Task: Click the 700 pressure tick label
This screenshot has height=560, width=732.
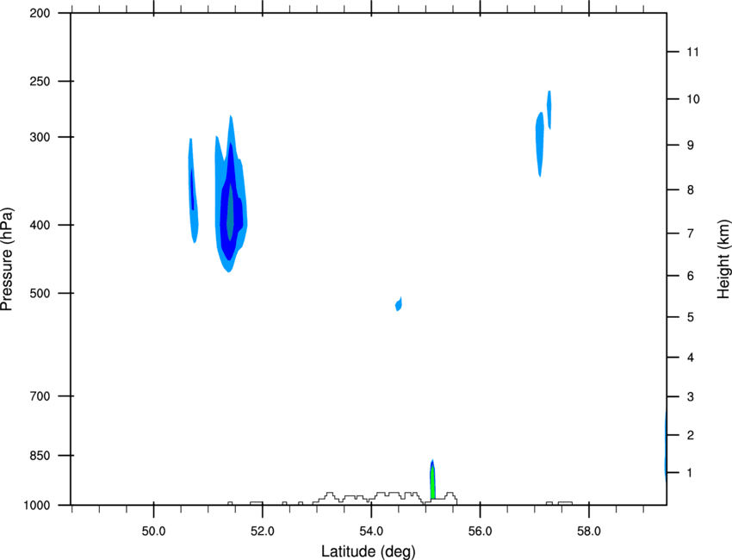Action: (40, 396)
